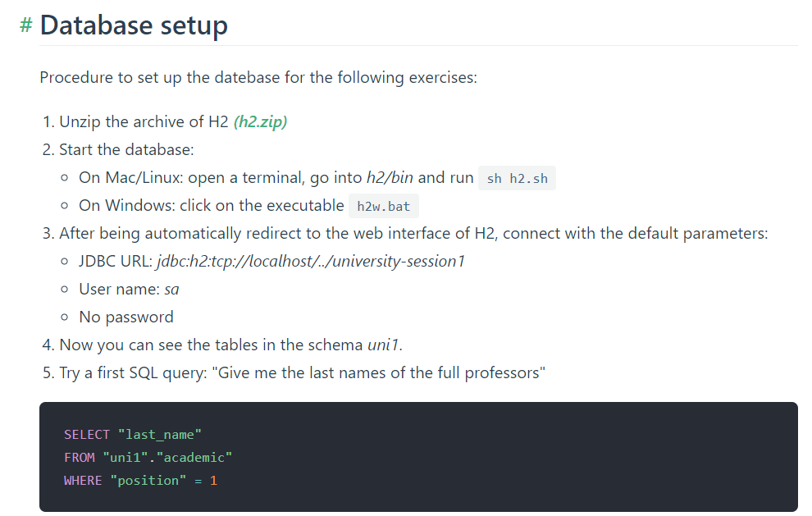The image size is (812, 516).
Task: Click the "last_name" string in the code
Action: pyautogui.click(x=160, y=435)
